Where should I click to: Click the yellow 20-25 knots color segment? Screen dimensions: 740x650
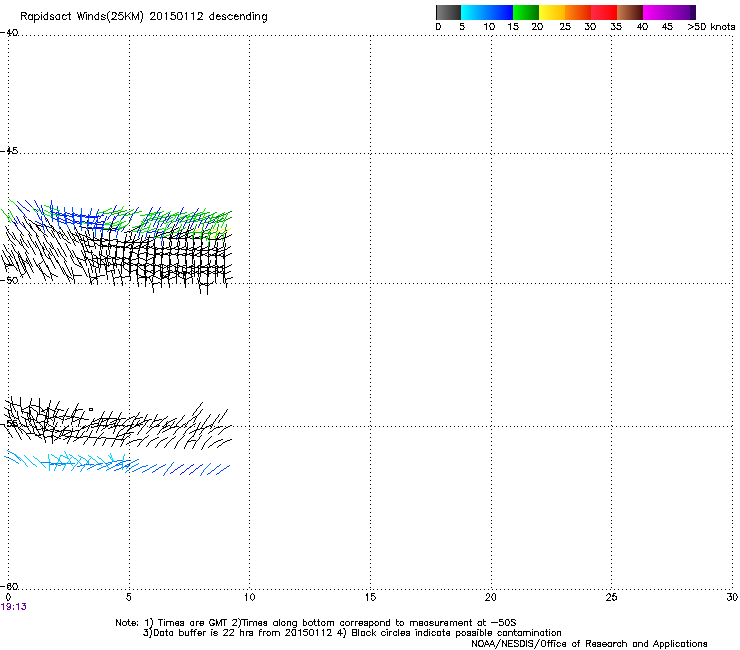pyautogui.click(x=552, y=12)
